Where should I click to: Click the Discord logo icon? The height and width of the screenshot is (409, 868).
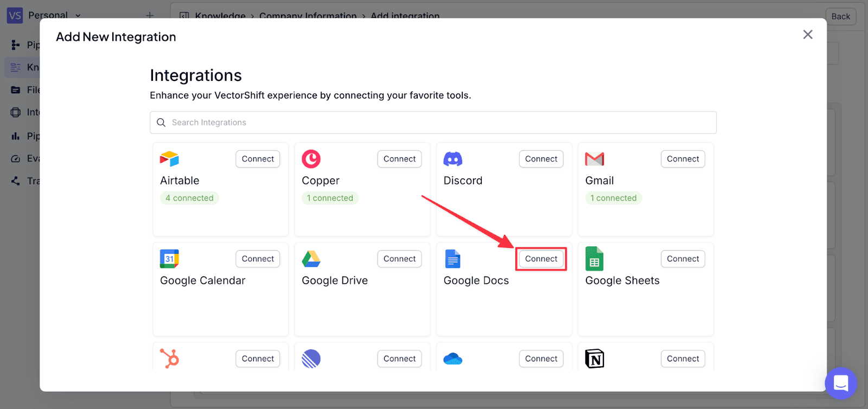(453, 159)
